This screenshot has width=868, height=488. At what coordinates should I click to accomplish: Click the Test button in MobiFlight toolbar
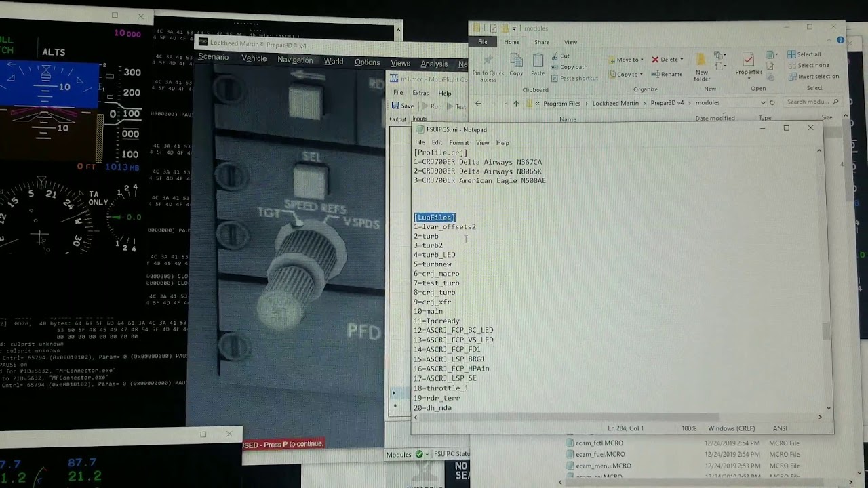pos(456,106)
